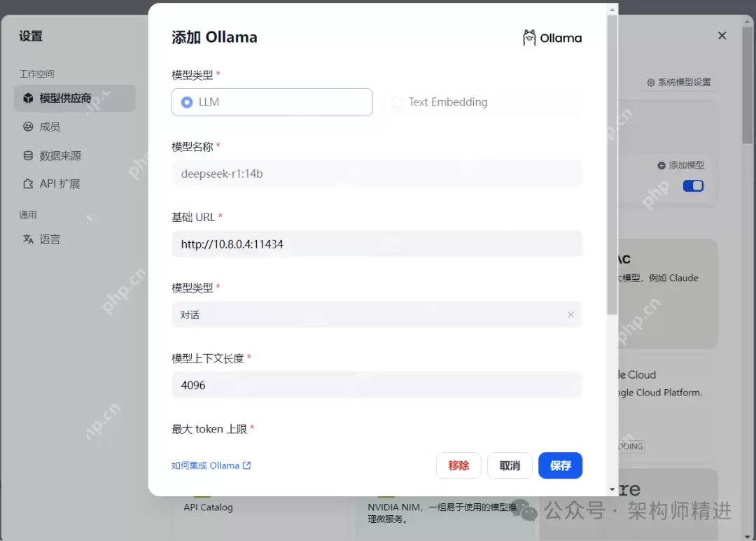
Task: Click the 数据来源 sidebar icon
Action: click(x=27, y=155)
